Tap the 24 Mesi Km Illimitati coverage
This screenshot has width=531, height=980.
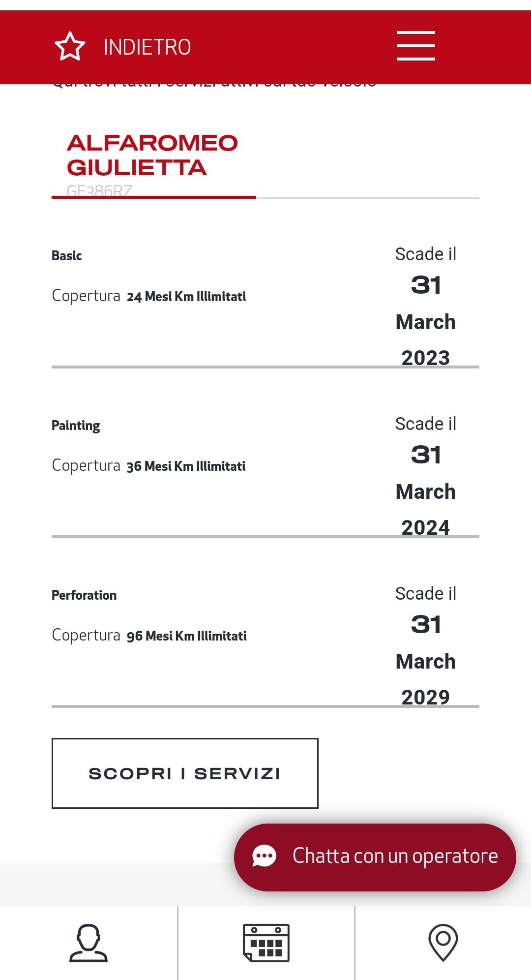(186, 297)
